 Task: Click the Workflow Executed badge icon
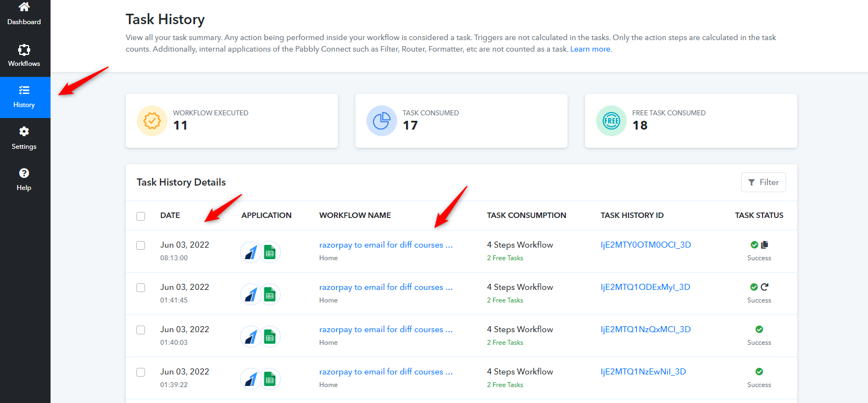(152, 121)
